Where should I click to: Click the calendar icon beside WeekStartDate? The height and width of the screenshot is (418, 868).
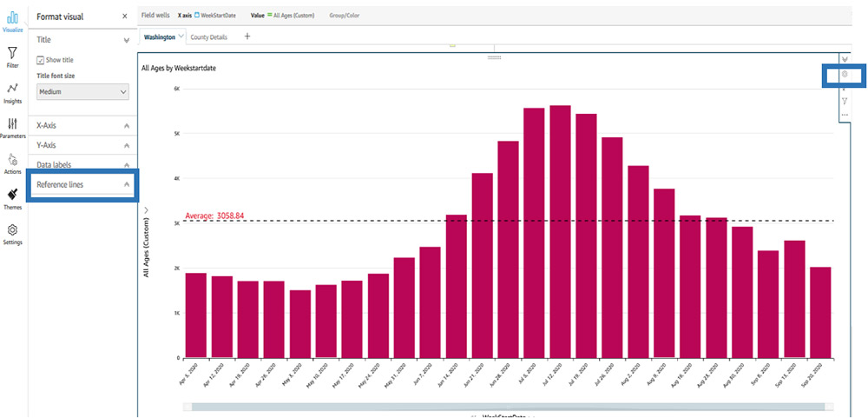[196, 16]
